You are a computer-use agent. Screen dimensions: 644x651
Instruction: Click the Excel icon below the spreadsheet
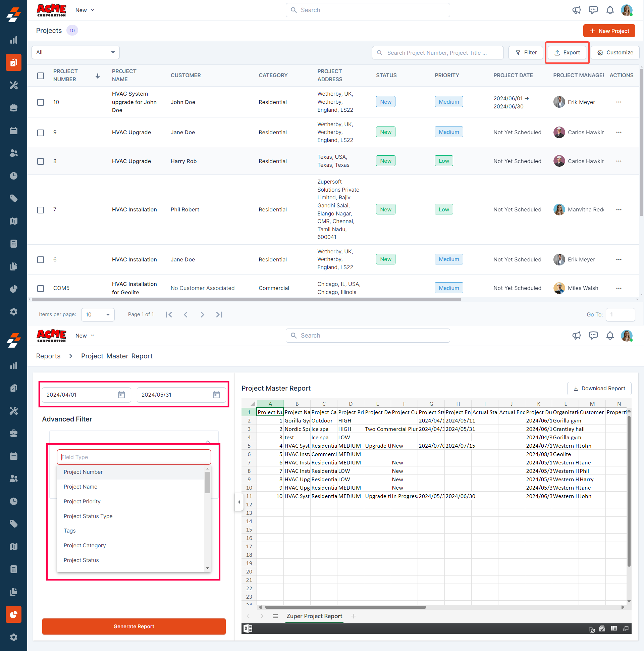248,628
